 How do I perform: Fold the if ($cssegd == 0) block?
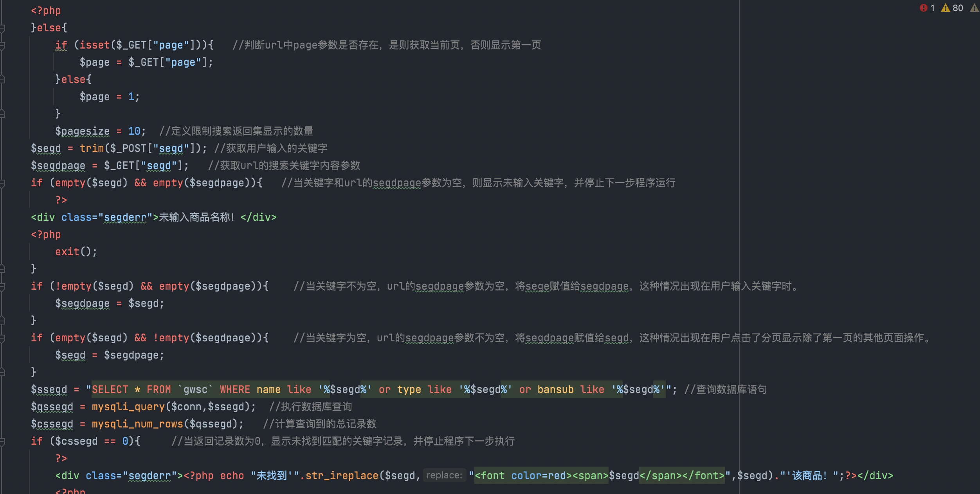coord(2,442)
